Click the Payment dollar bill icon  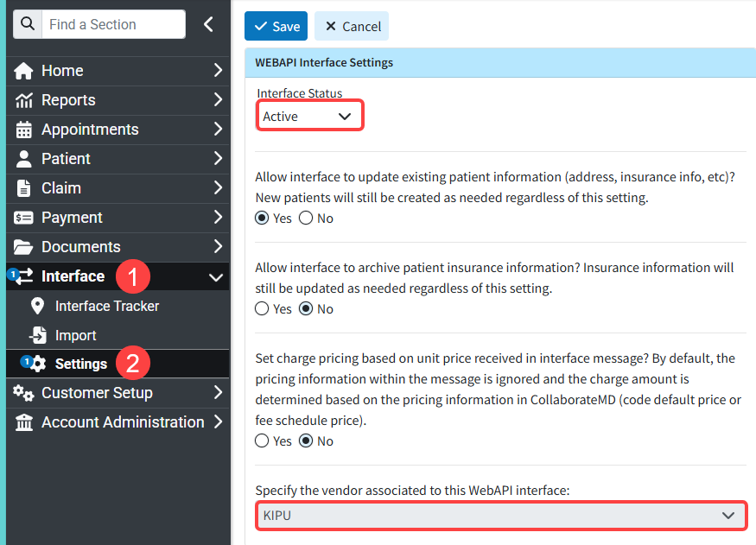tap(24, 218)
